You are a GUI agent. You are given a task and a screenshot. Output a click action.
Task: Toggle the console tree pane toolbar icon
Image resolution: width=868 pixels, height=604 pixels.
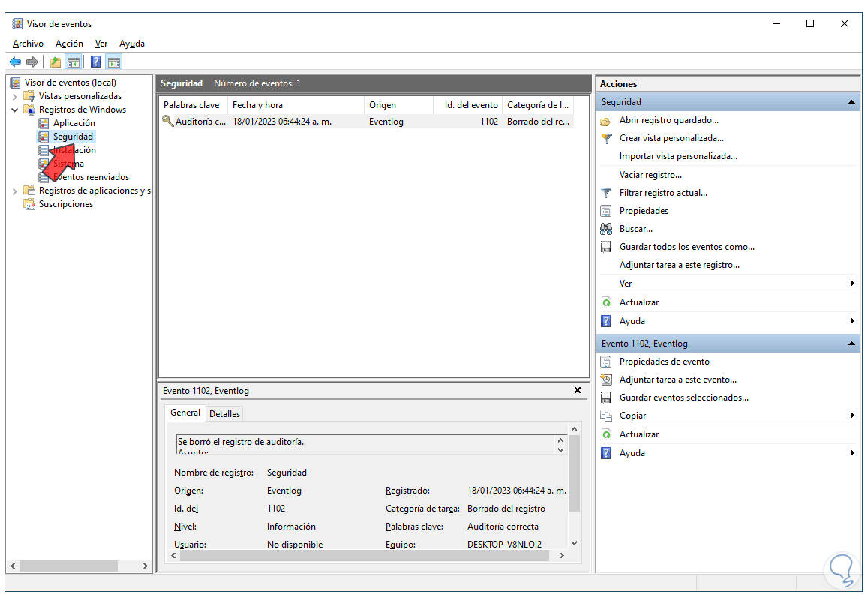click(x=73, y=62)
